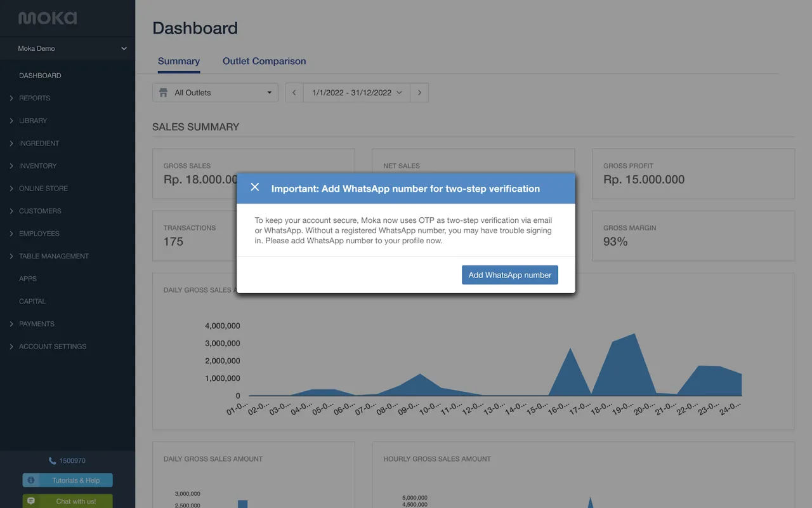
Task: Expand the Online Store sidebar section
Action: tap(43, 189)
